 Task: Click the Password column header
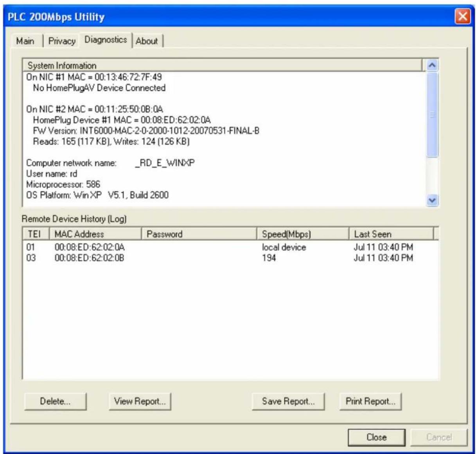tap(199, 234)
